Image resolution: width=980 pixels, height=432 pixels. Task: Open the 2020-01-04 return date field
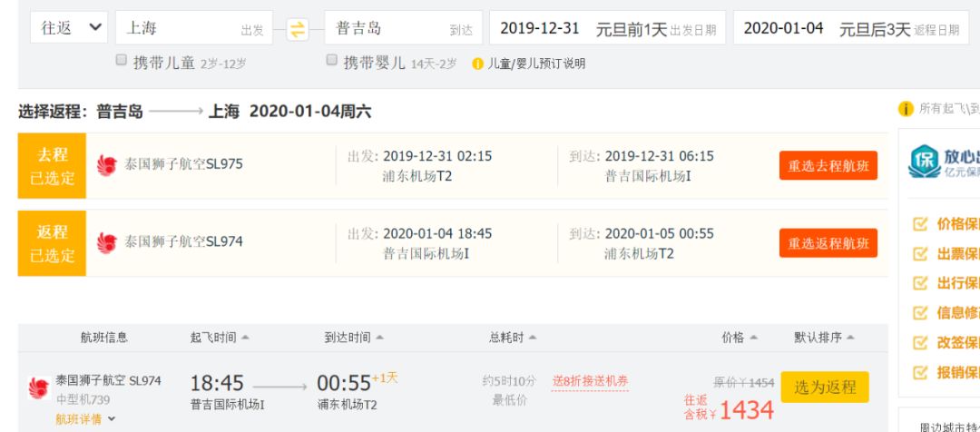[851, 27]
